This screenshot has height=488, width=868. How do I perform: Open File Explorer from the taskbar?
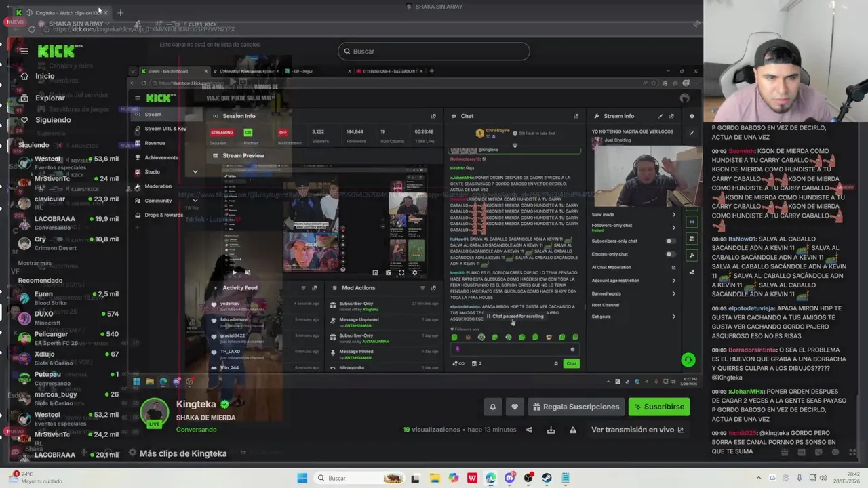(x=434, y=478)
